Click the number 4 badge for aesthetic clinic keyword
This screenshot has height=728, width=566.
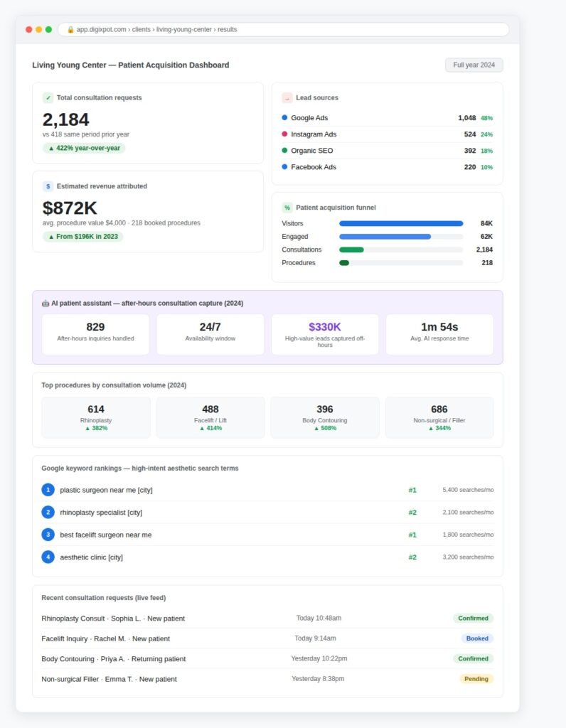(48, 557)
